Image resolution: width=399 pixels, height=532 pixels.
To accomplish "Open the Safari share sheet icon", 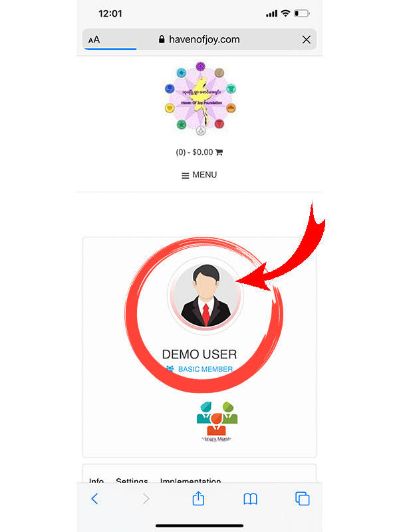I will pyautogui.click(x=198, y=498).
